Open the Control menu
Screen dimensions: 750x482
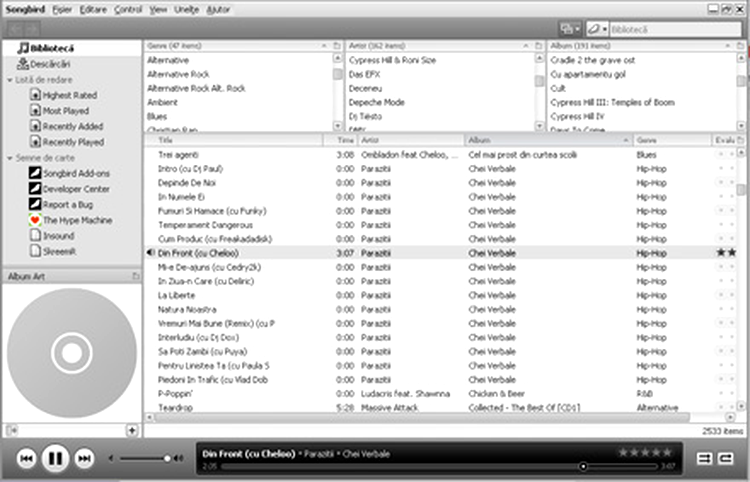pos(128,10)
